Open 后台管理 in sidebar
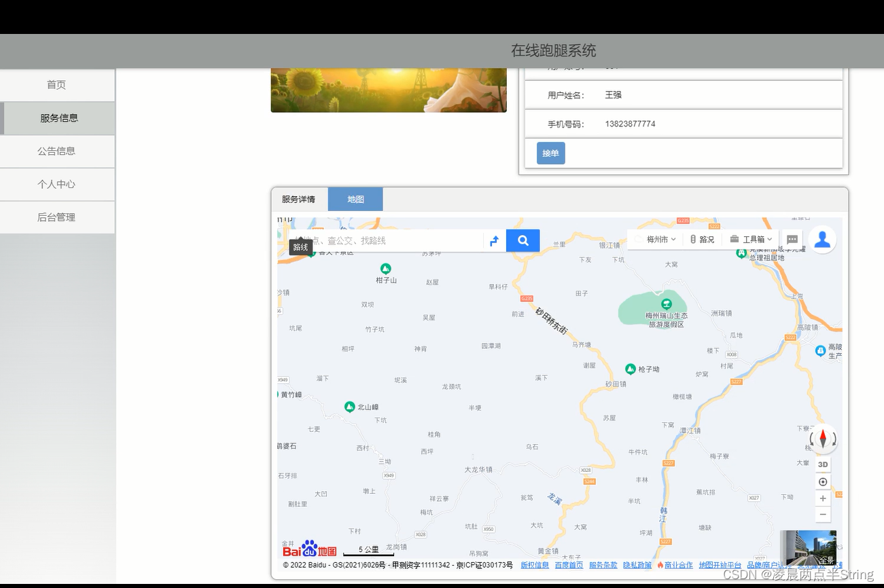The image size is (884, 588). click(57, 217)
